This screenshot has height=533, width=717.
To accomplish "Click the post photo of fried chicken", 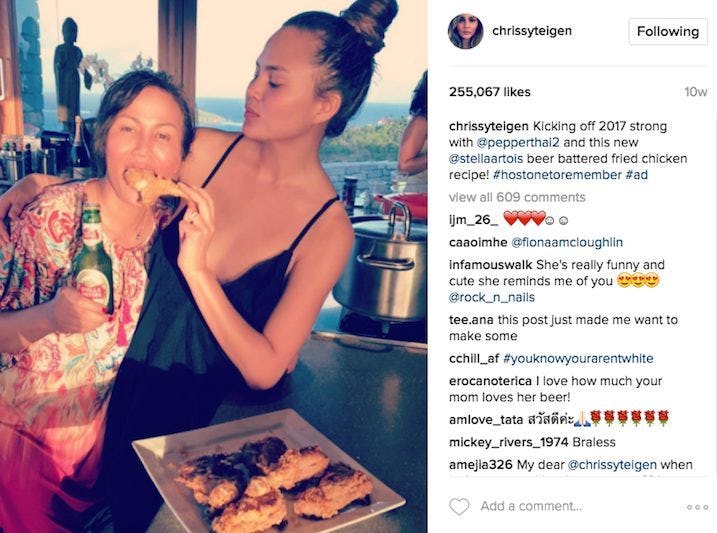I will pyautogui.click(x=214, y=266).
